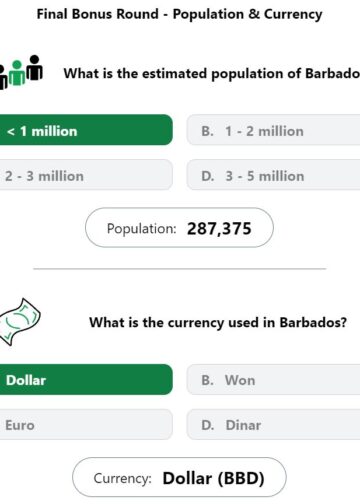Click the currency used in Barbados question
The height and width of the screenshot is (504, 360).
click(218, 323)
